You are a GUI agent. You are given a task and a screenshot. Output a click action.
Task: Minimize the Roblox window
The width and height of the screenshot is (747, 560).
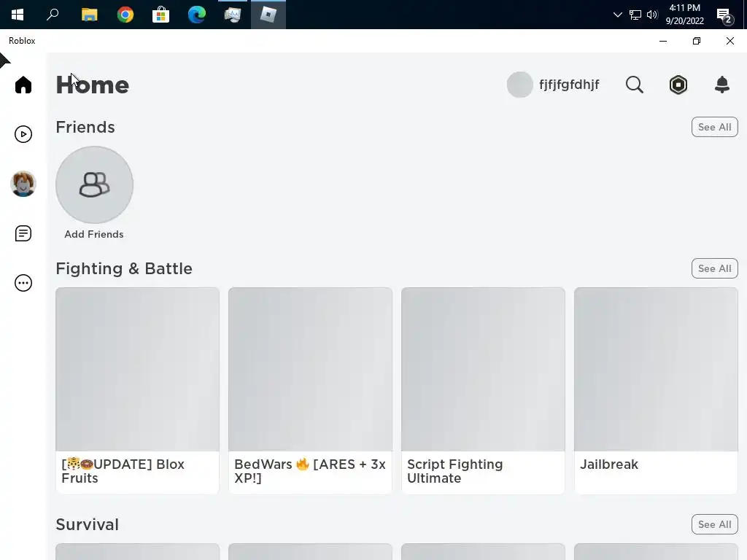(x=662, y=41)
